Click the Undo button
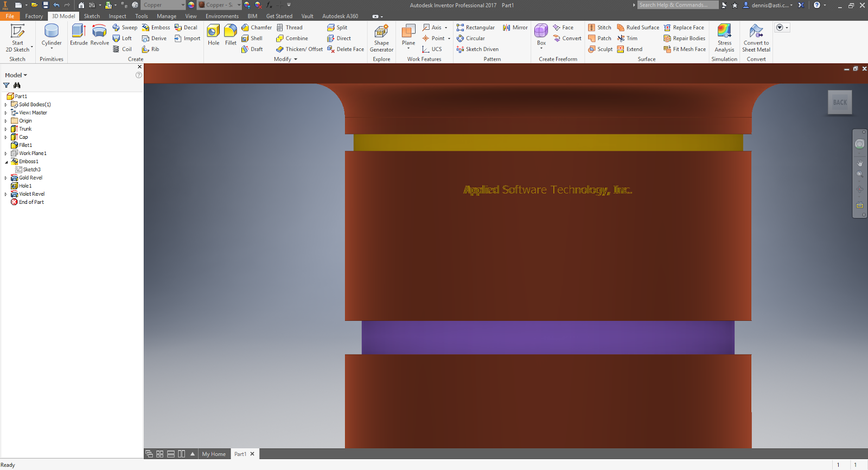Viewport: 868px width, 470px height. [56, 5]
